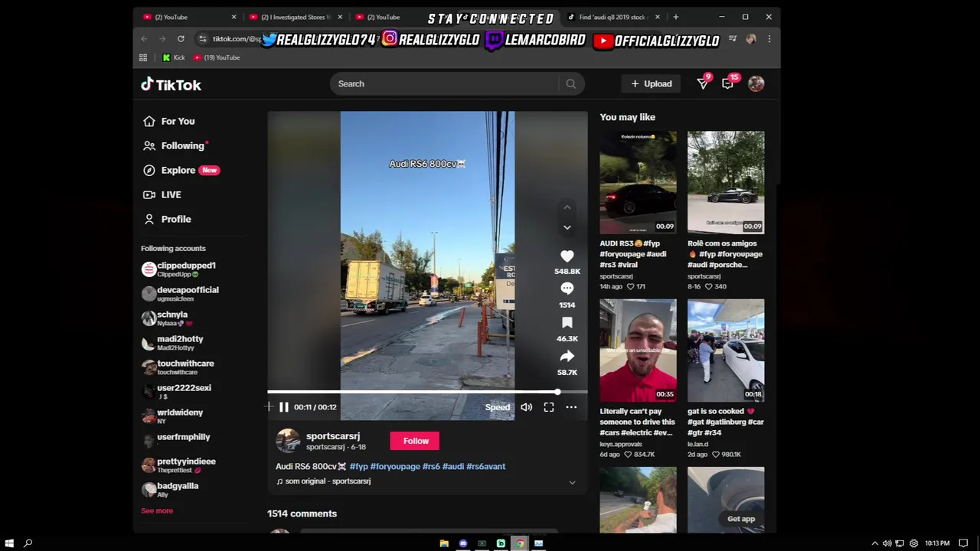Viewport: 980px width, 551px height.
Task: Click the Get app button
Action: pos(741,519)
